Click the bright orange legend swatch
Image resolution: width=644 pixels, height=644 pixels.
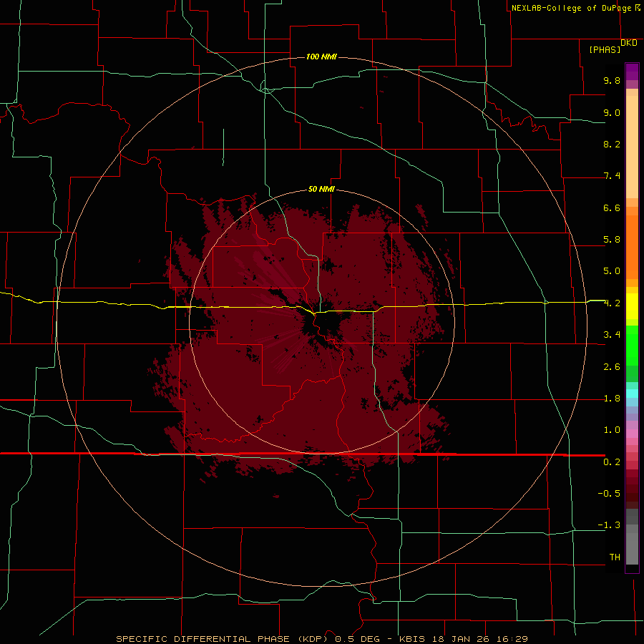[632, 247]
